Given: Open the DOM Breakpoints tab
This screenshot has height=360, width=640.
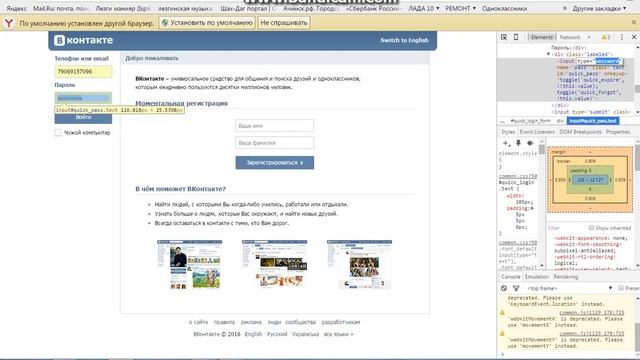Looking at the screenshot, I should point(580,132).
